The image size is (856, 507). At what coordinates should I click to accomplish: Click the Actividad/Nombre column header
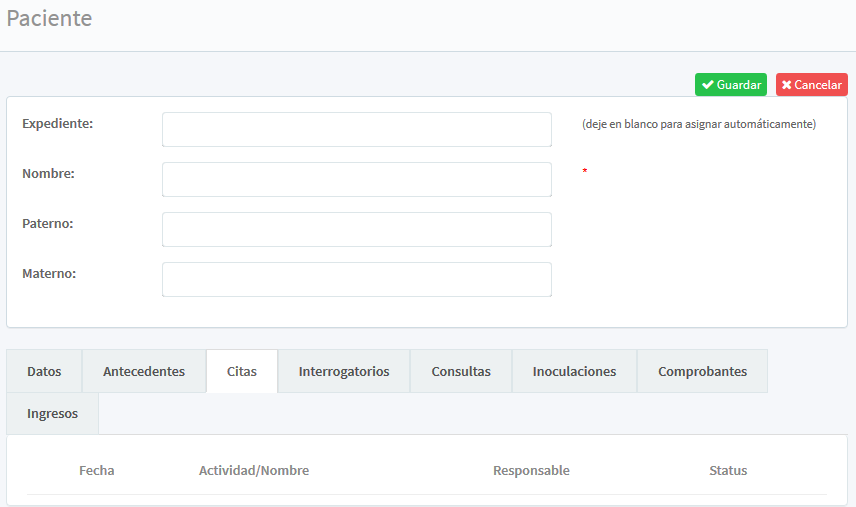254,470
